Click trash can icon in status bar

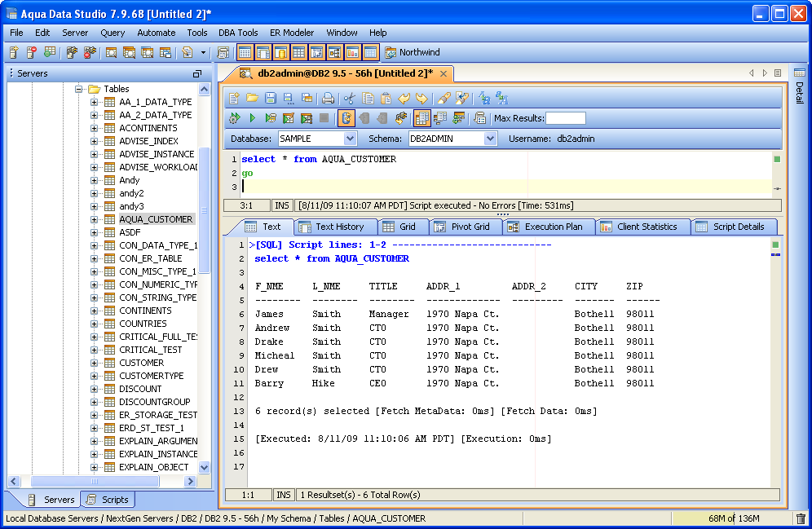point(801,518)
